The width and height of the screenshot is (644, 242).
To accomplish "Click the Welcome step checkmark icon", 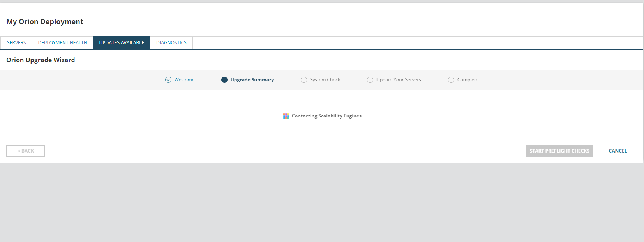I will (168, 80).
